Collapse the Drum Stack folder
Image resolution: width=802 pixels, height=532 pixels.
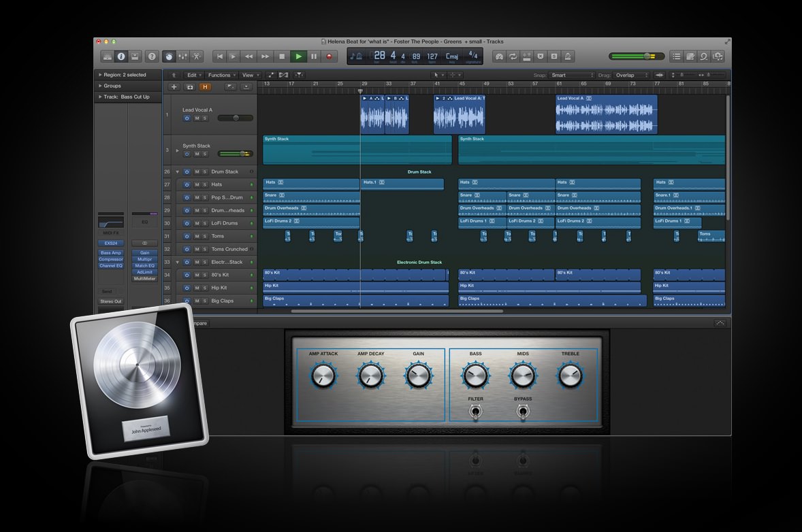pyautogui.click(x=178, y=171)
